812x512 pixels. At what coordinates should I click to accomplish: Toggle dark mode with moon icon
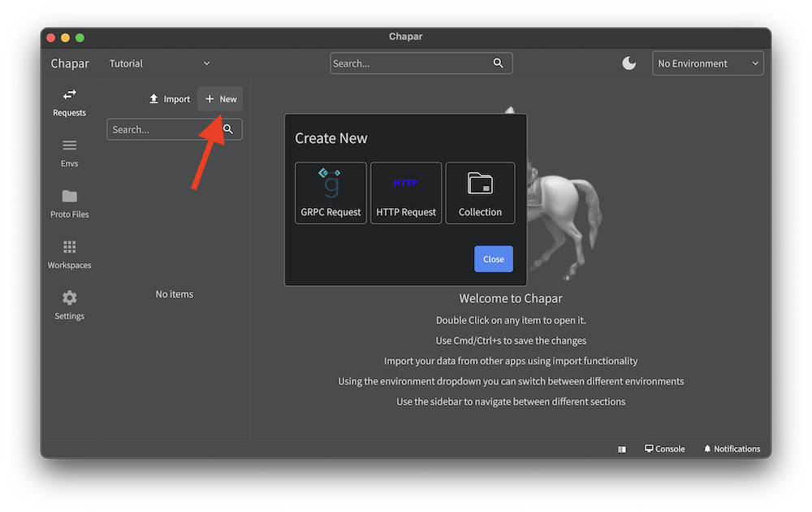[629, 63]
